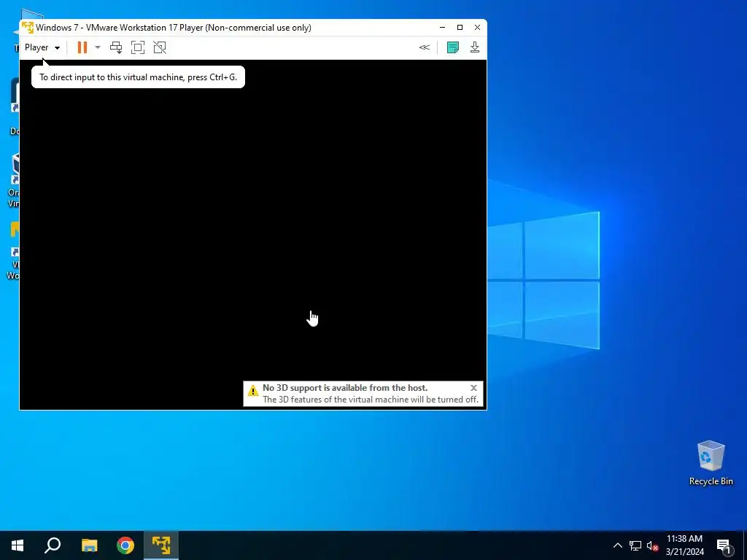
Task: Open the Player menu dropdown
Action: coord(42,47)
